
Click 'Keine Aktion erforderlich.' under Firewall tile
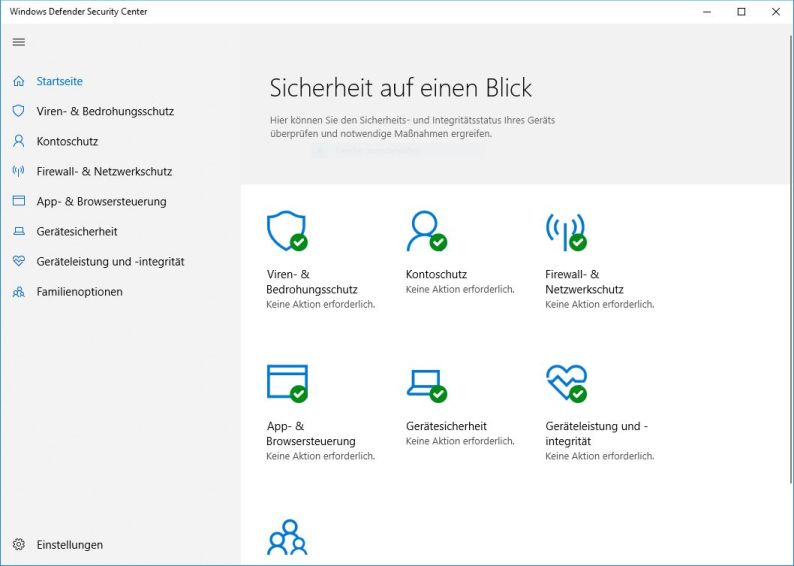[600, 305]
